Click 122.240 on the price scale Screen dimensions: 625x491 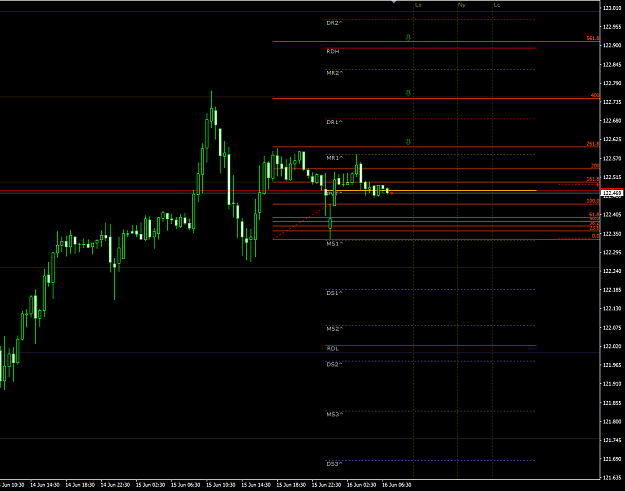612,271
